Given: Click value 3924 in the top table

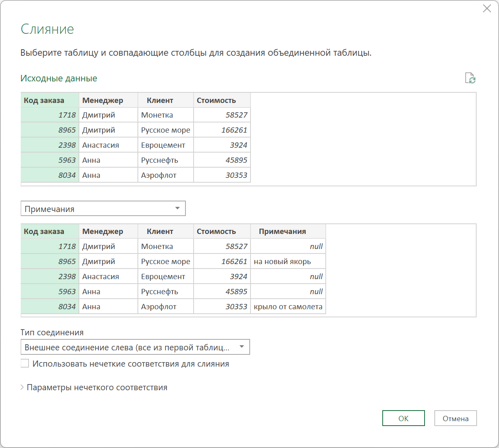Looking at the screenshot, I should click(222, 145).
